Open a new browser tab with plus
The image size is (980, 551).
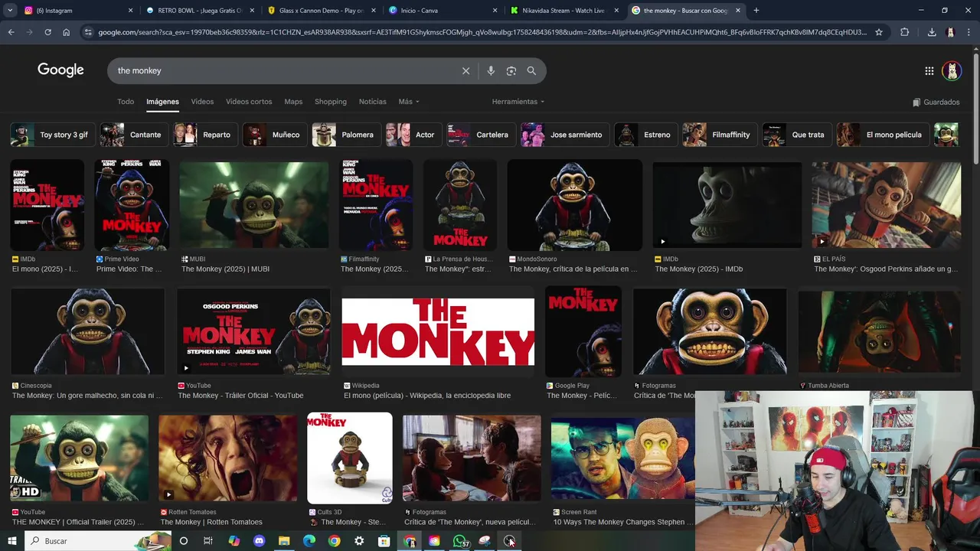click(756, 11)
